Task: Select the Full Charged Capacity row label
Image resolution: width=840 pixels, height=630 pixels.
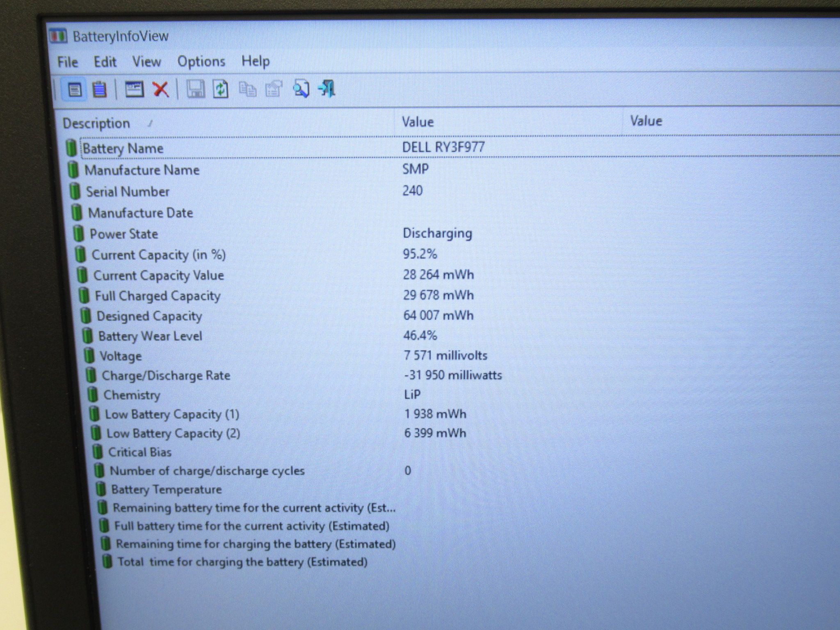Action: click(x=158, y=296)
